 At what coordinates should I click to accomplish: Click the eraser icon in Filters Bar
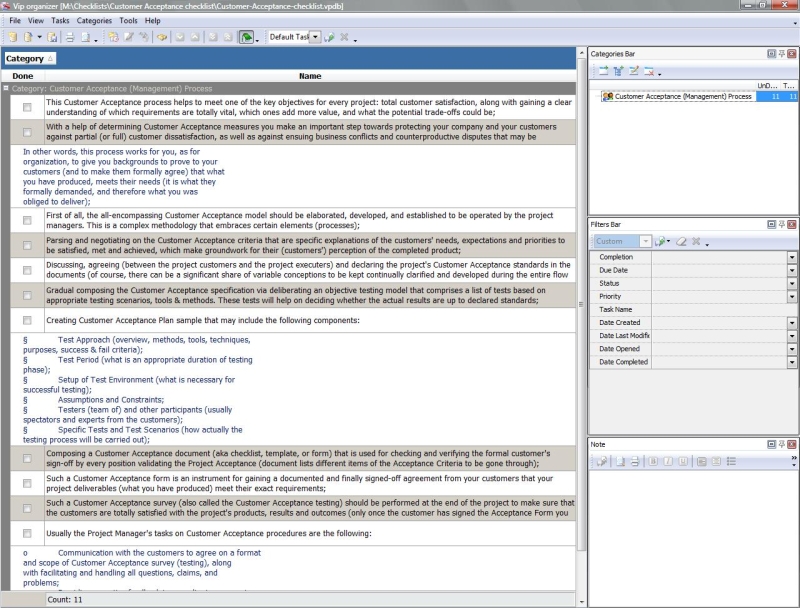point(680,241)
